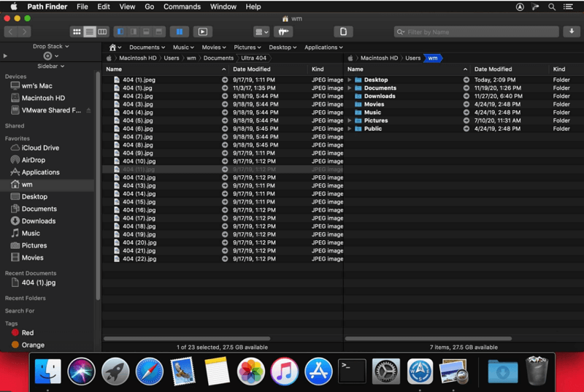
Task: Open the Window menu
Action: (223, 7)
